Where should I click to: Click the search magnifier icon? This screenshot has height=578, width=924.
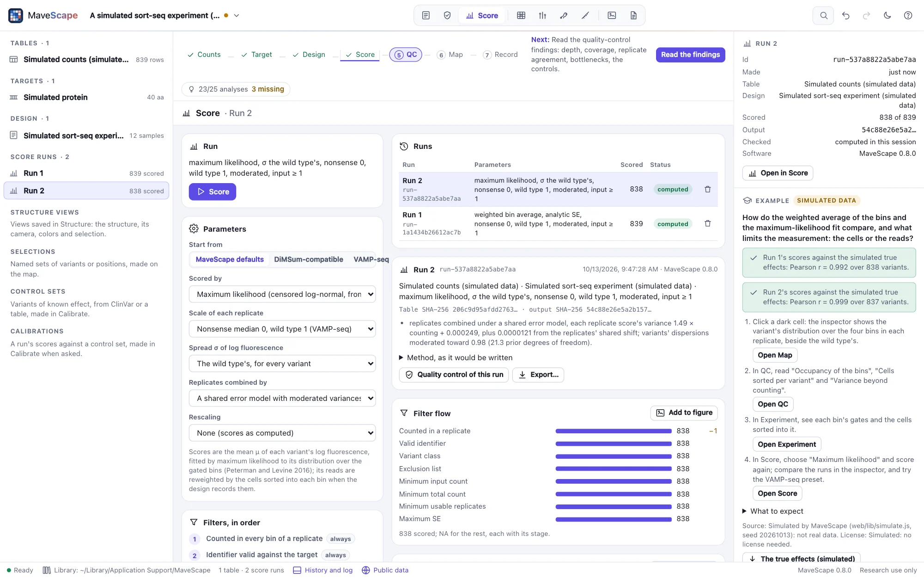pyautogui.click(x=823, y=15)
